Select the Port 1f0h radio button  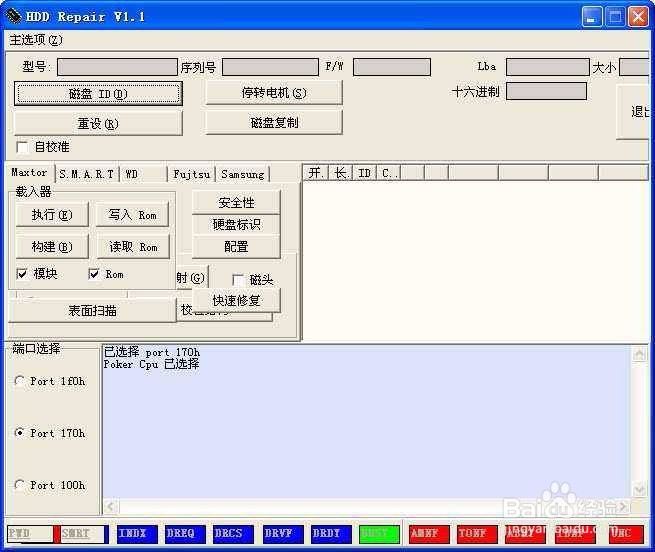[x=19, y=381]
